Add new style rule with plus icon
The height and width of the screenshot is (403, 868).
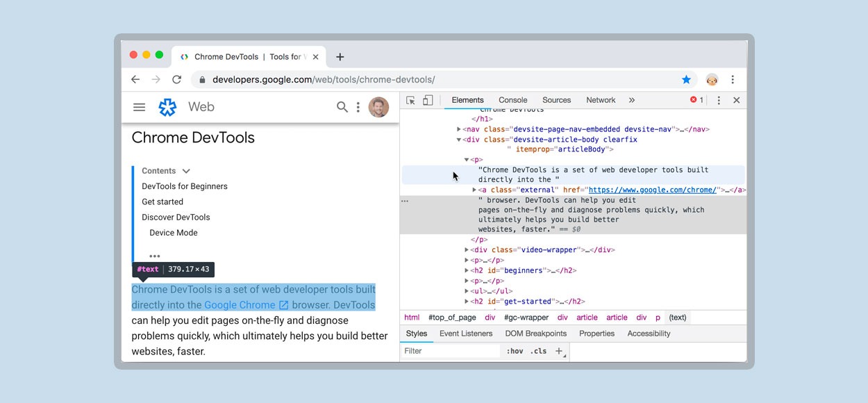point(559,351)
